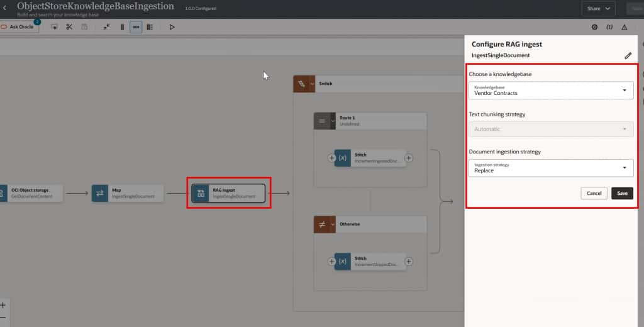Image resolution: width=644 pixels, height=327 pixels.
Task: Open the Ingestion strategy Replace dropdown
Action: pyautogui.click(x=551, y=168)
